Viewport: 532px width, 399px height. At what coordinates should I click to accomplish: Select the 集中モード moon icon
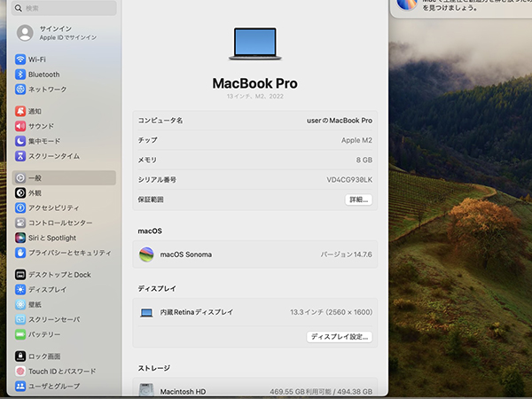[x=20, y=141]
